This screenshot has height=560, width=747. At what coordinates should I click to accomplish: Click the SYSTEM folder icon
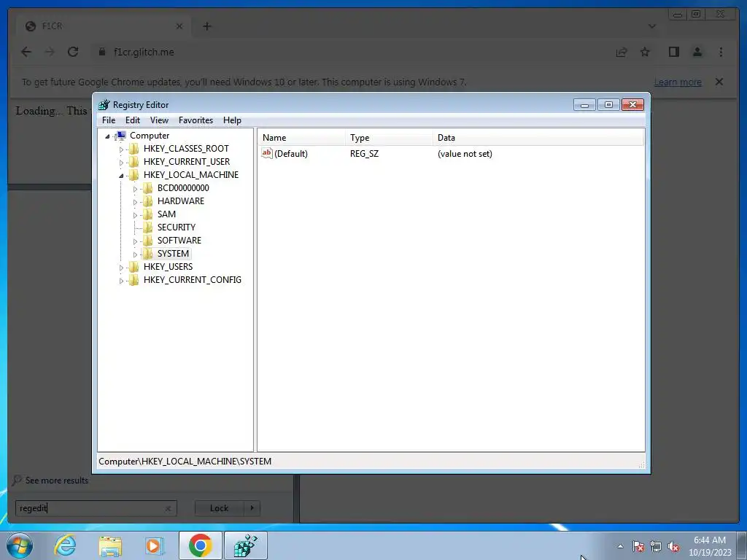click(147, 253)
